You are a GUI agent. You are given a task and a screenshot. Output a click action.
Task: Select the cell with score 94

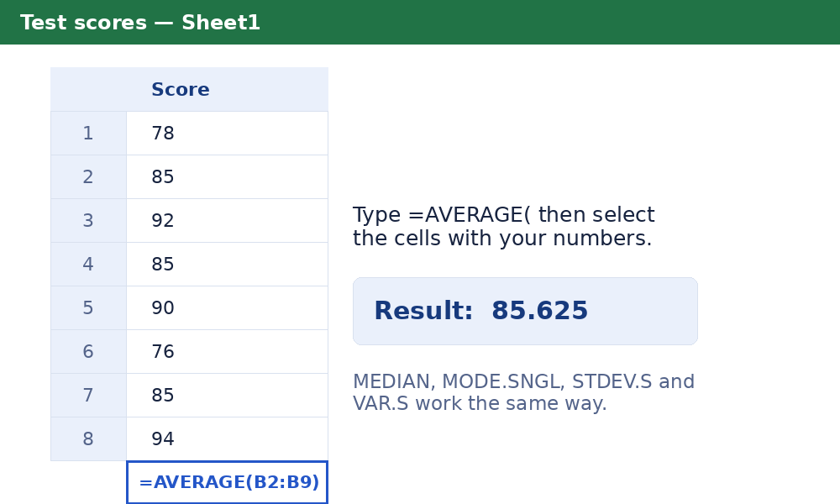[227, 439]
